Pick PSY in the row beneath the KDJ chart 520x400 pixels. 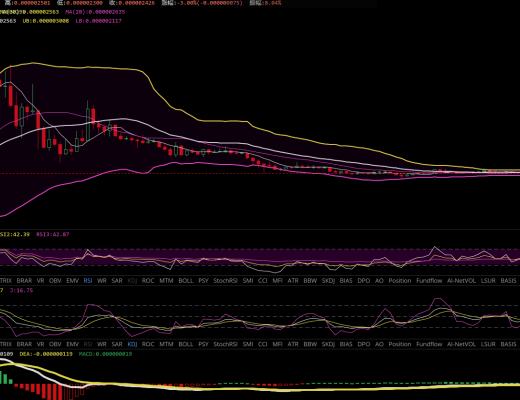tap(203, 344)
